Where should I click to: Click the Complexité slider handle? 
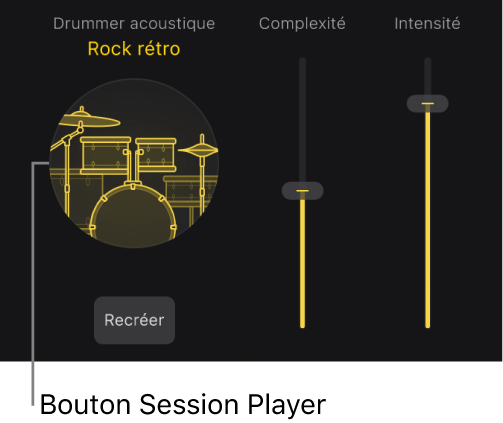303,191
